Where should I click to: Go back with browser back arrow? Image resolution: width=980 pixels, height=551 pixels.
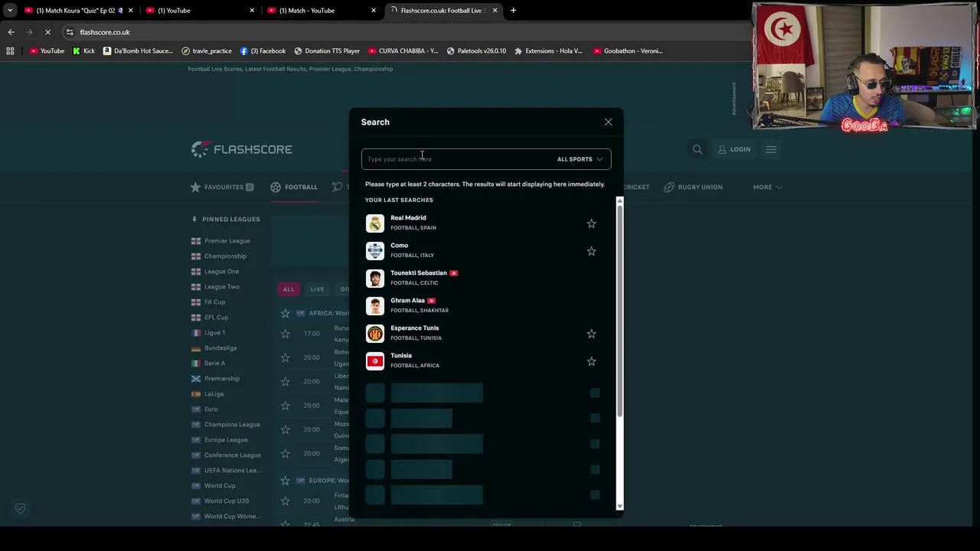[x=11, y=32]
